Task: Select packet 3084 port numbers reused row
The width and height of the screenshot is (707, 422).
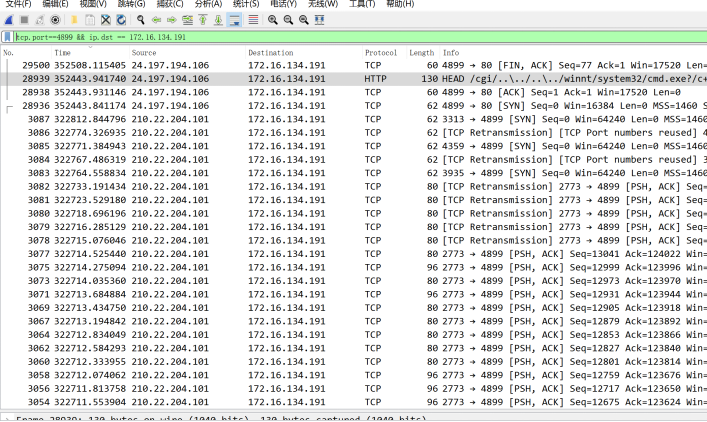Action: [x=354, y=160]
